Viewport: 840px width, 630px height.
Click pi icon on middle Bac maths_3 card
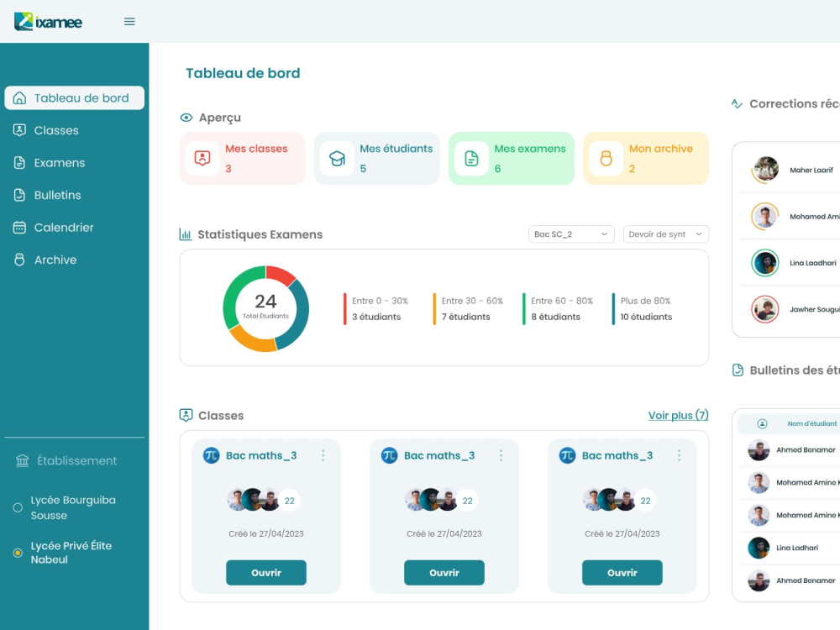click(x=389, y=455)
